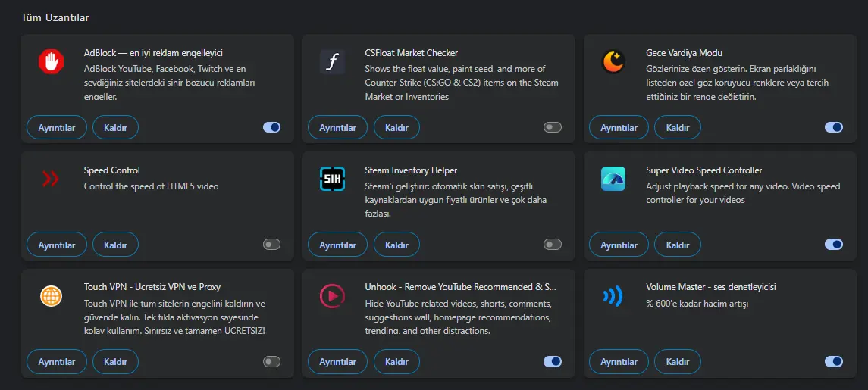Open Ayrıntılar for Super Video Speed Controller
Screen dimensions: 868x390
click(x=619, y=245)
